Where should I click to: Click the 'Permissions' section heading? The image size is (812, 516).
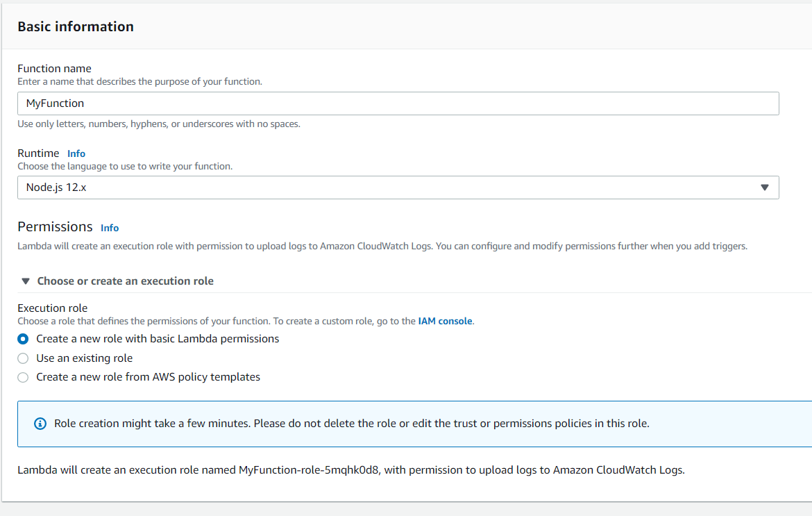click(x=55, y=227)
